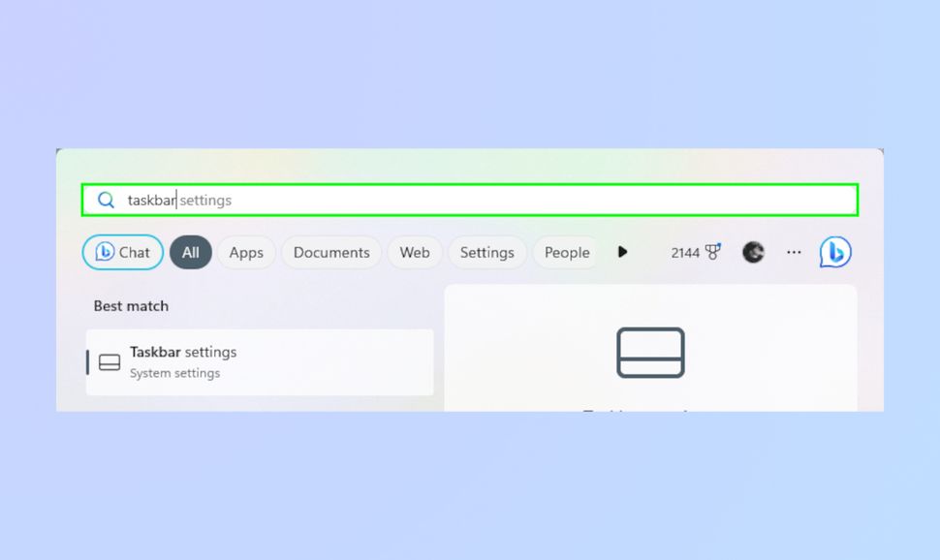This screenshot has height=560, width=940.
Task: Open additional options from the three dots
Action: point(794,252)
